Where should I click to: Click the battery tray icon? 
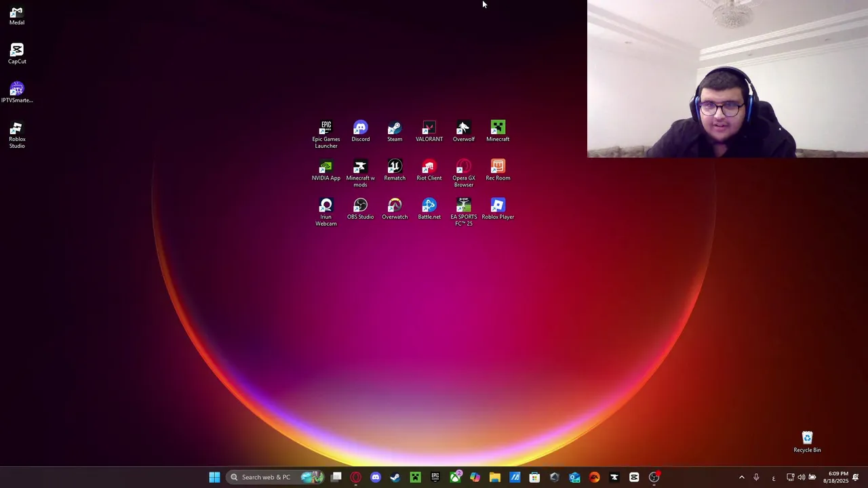pyautogui.click(x=812, y=477)
